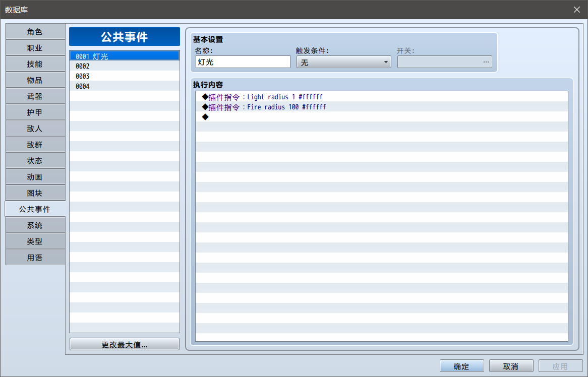This screenshot has width=588, height=377.
Task: Focus the 名称 input field
Action: 243,62
